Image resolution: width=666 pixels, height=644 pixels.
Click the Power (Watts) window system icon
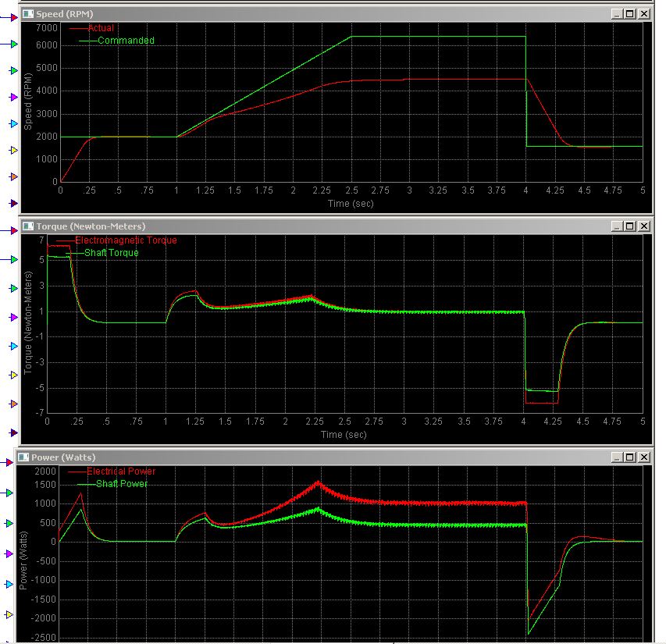click(23, 457)
